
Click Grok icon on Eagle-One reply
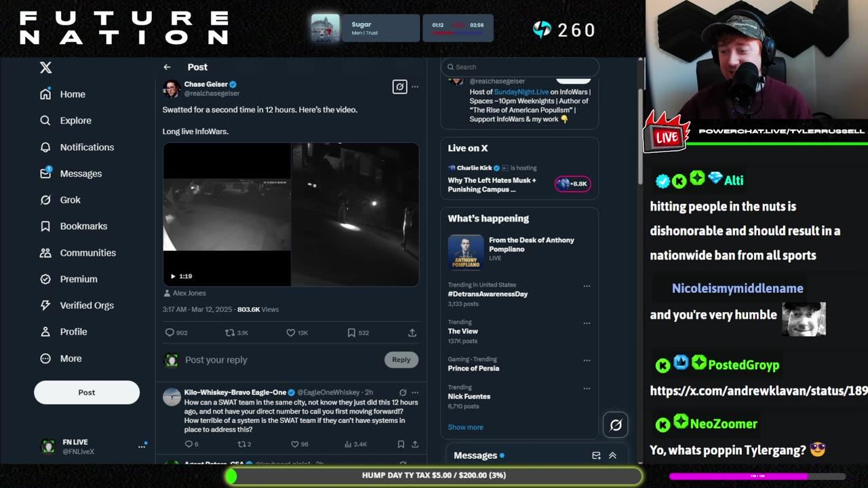[x=403, y=392]
